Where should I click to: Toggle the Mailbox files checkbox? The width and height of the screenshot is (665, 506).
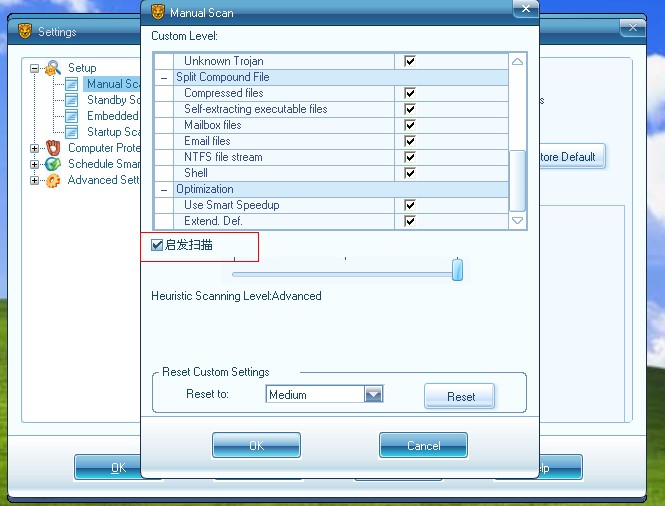pos(410,125)
